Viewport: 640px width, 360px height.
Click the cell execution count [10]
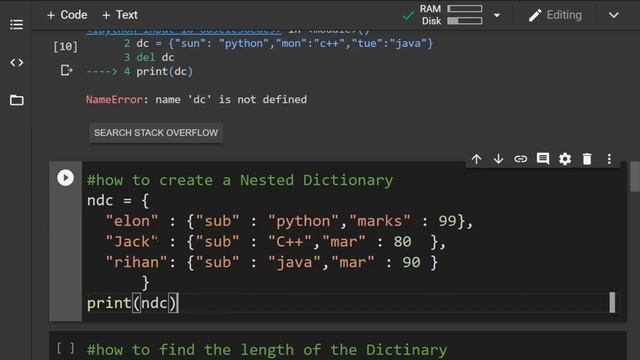(x=65, y=47)
